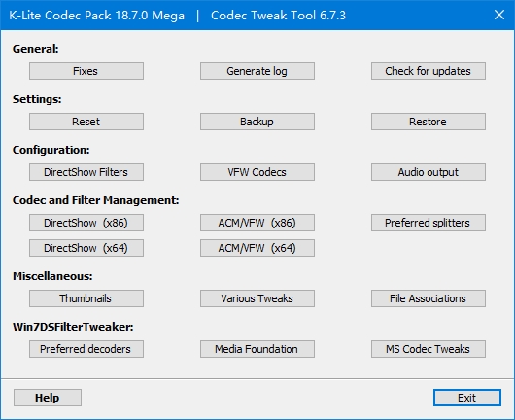Open Thumbnails settings

pyautogui.click(x=86, y=298)
